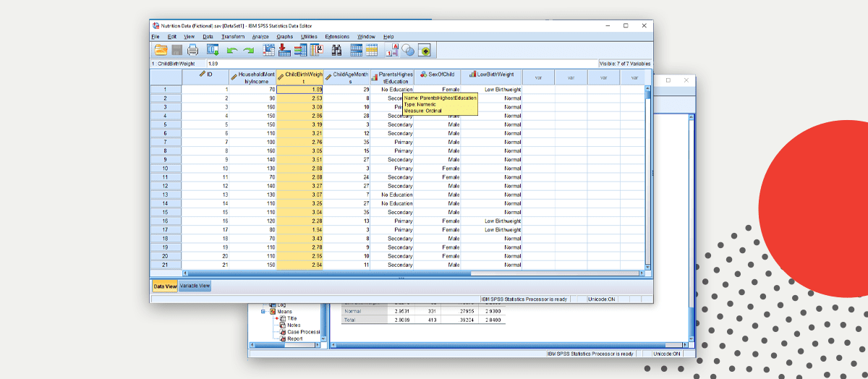Screen dimensions: 868x379
Task: Click the Value Labels toolbar icon
Action: click(391, 50)
